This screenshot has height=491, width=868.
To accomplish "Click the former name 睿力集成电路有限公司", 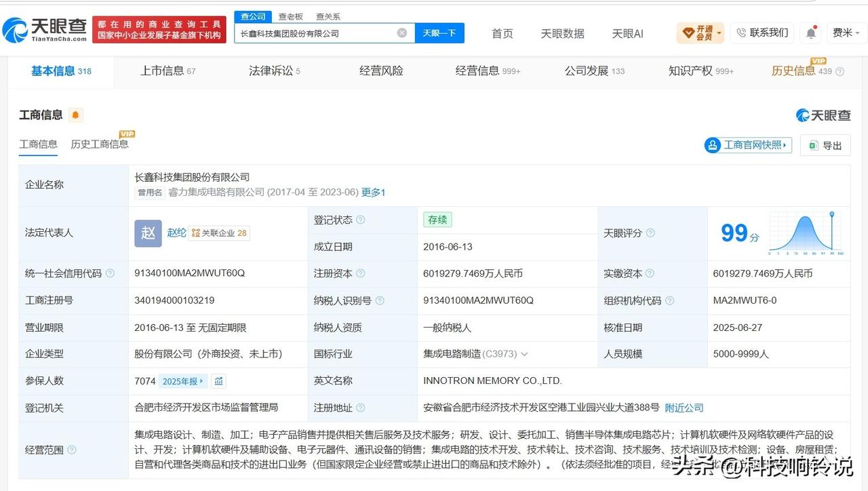I will tap(216, 192).
